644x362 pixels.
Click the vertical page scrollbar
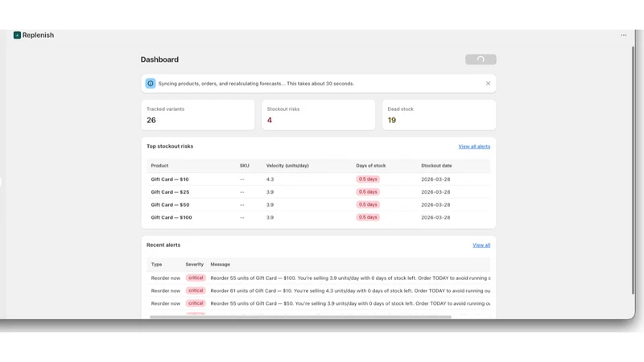(633, 170)
